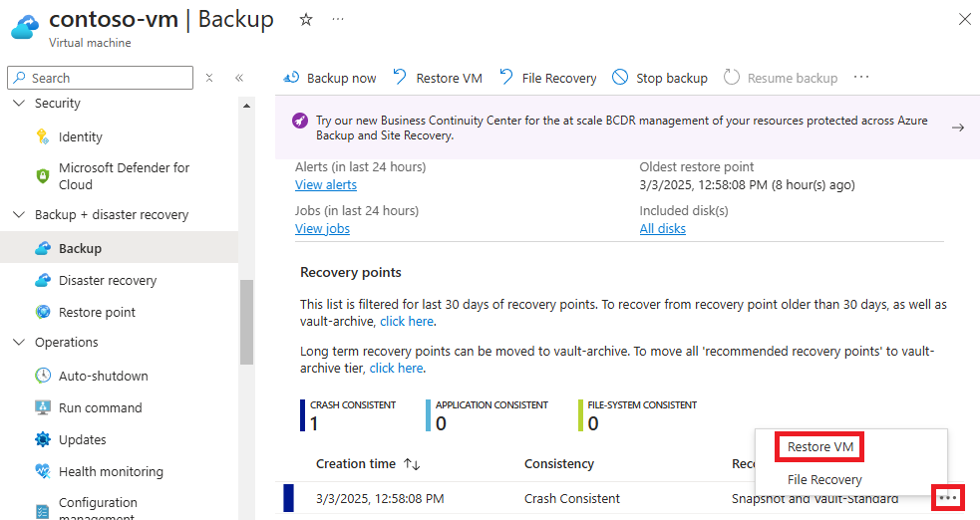Open the View jobs link

322,228
